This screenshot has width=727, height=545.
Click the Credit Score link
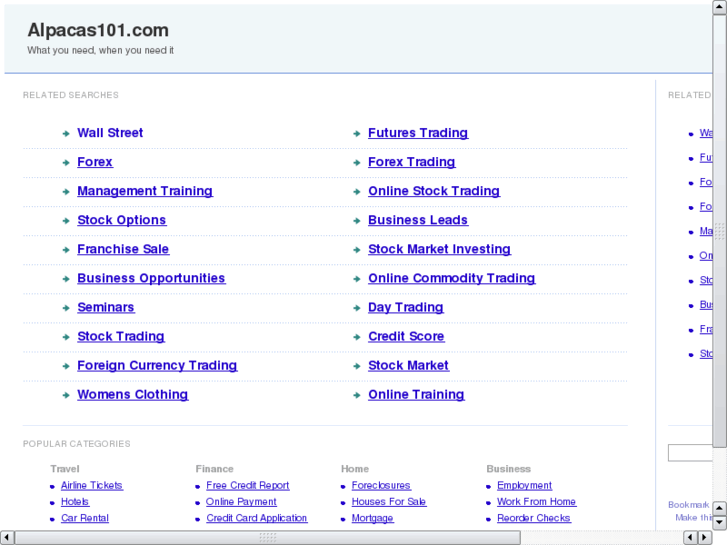coord(406,337)
